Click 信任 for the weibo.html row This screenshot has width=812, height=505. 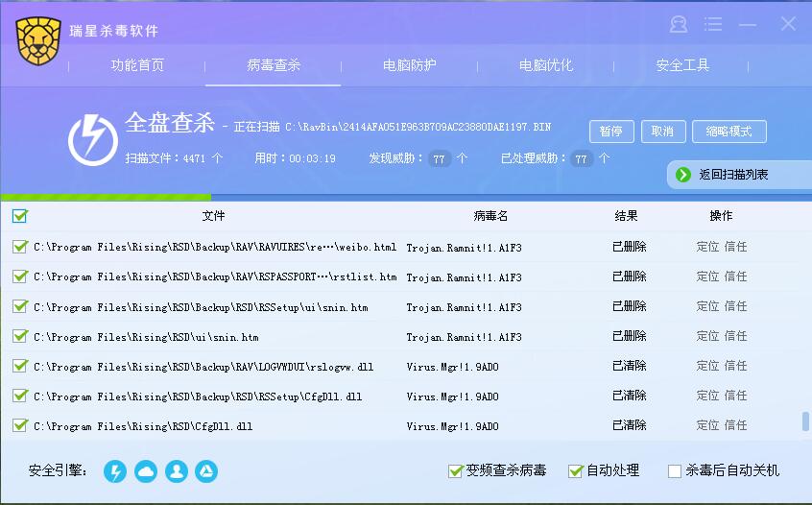pos(735,247)
